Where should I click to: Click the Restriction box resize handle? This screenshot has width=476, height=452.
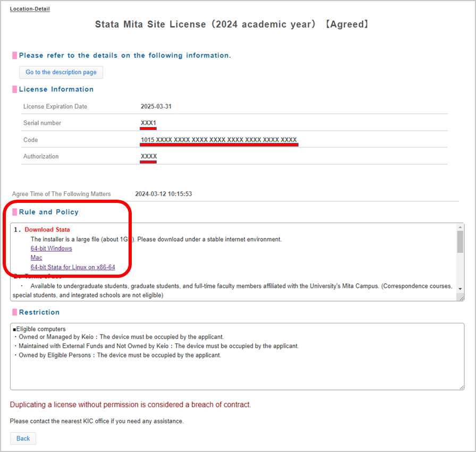(x=462, y=387)
